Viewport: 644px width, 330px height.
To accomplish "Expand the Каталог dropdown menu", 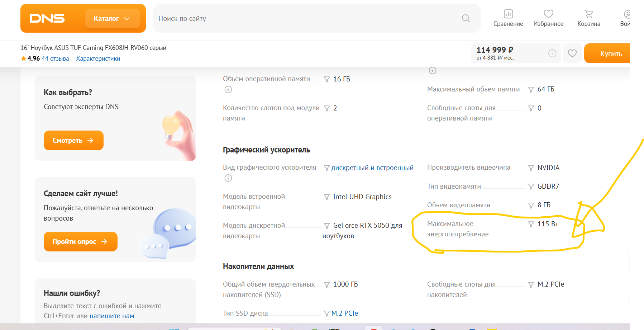I will pyautogui.click(x=113, y=18).
